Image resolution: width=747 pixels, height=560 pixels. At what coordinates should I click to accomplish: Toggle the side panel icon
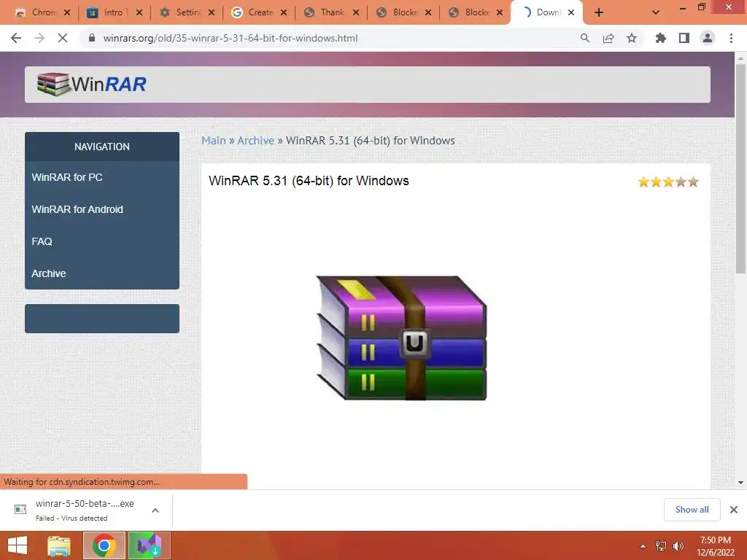click(684, 38)
